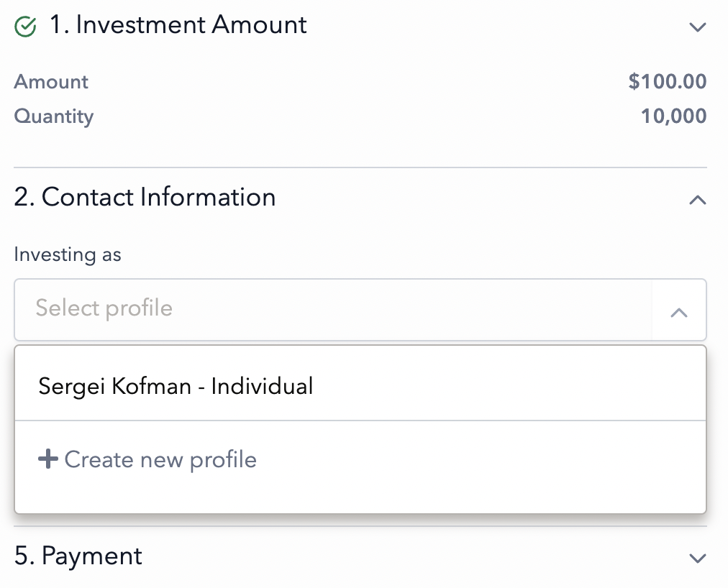This screenshot has height=588, width=728.
Task: Click the divider line above Contact Information
Action: pos(360,167)
